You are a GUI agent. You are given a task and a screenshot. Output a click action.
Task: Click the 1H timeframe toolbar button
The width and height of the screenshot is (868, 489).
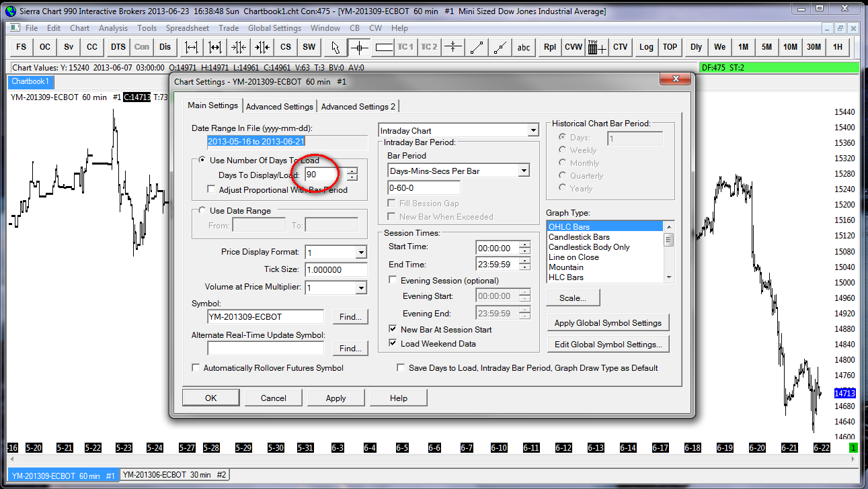coord(837,47)
